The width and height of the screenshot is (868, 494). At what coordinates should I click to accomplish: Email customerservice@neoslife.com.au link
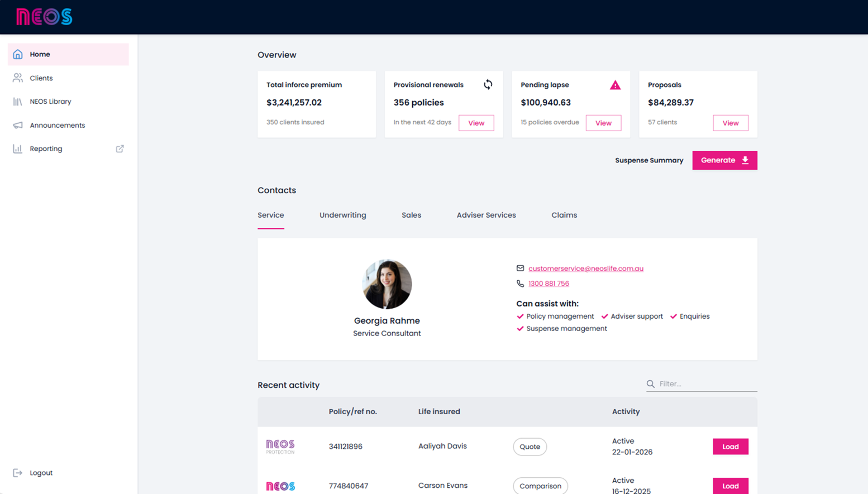coord(585,268)
